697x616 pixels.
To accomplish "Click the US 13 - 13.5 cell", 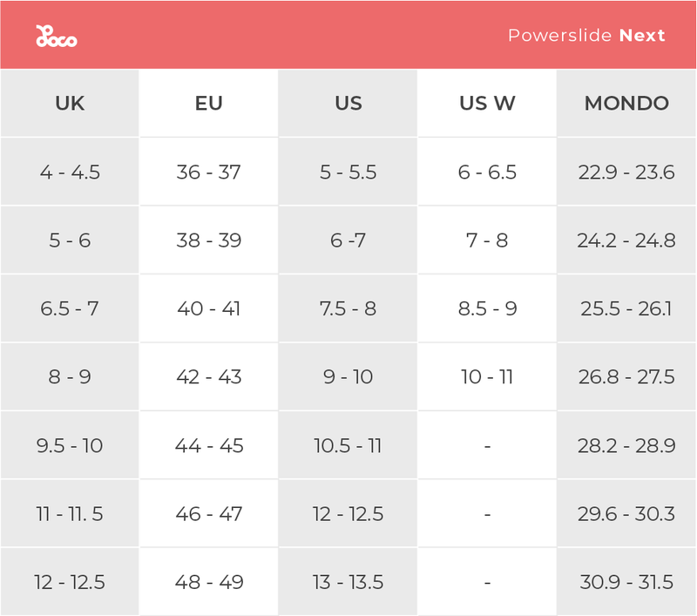I will click(348, 582).
